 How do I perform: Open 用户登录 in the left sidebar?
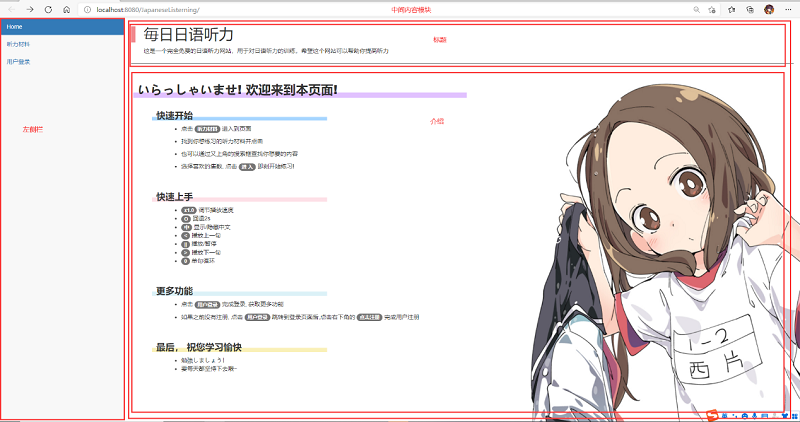click(x=18, y=62)
